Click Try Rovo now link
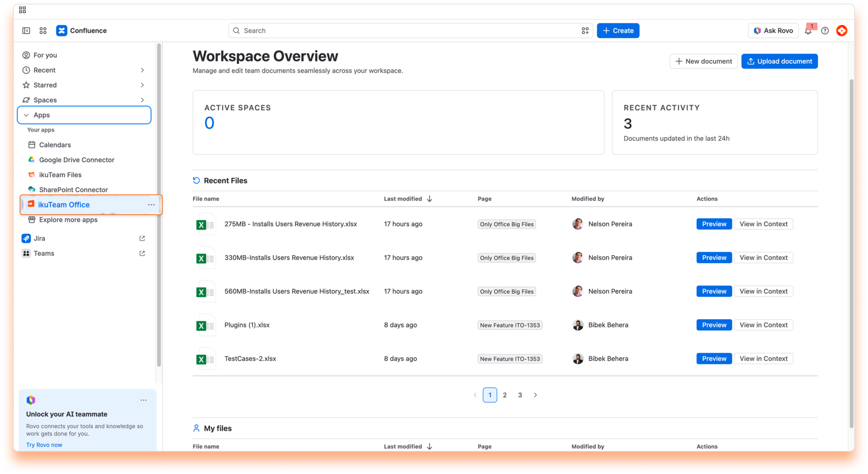Screen dimensions: 868x474 (x=44, y=445)
